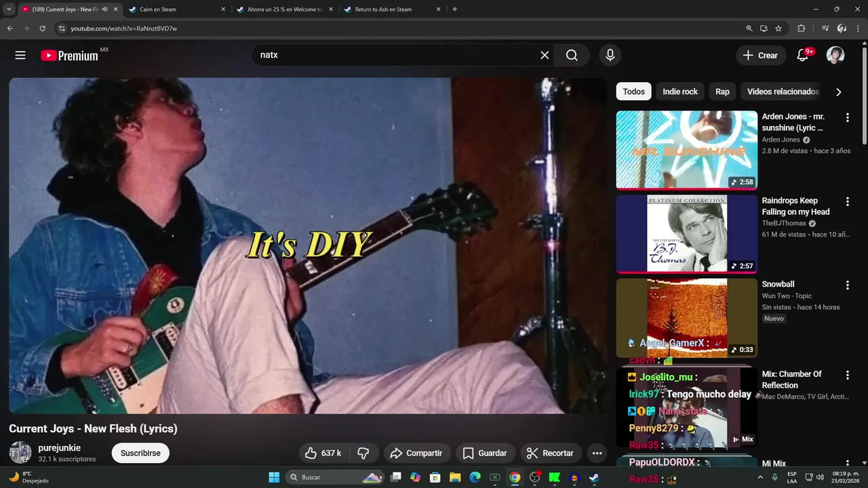Mute the Current Joys tab audio icon
The width and height of the screenshot is (868, 488).
(x=104, y=9)
